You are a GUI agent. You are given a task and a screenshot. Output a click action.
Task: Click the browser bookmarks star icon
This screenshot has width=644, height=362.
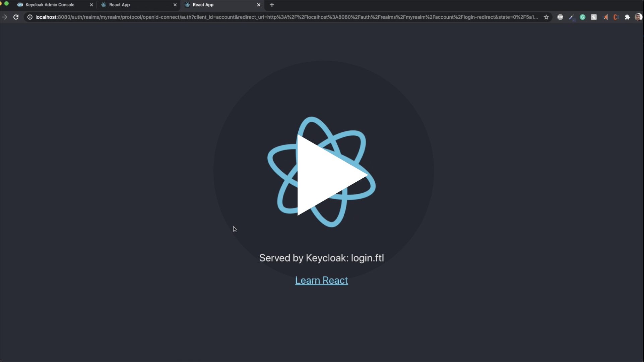[546, 17]
